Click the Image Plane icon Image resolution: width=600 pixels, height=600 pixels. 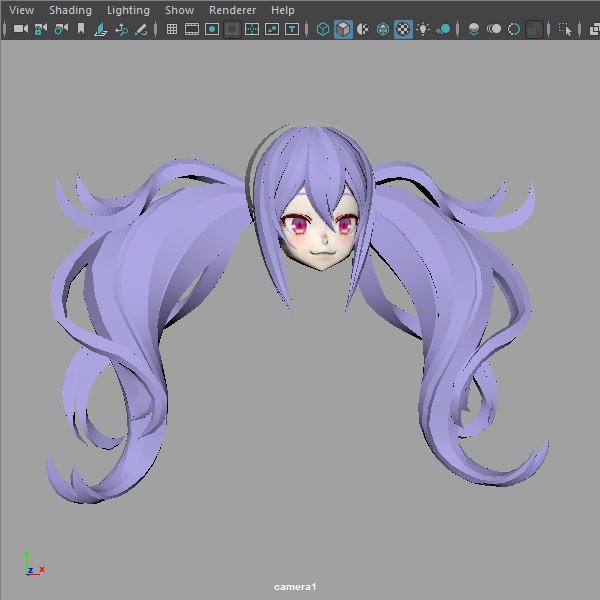click(100, 29)
